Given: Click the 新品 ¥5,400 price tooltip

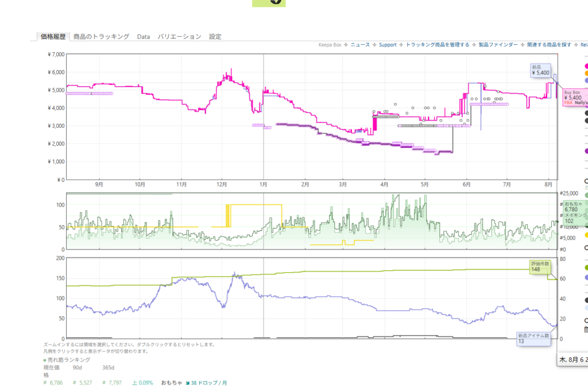Looking at the screenshot, I should (540, 71).
